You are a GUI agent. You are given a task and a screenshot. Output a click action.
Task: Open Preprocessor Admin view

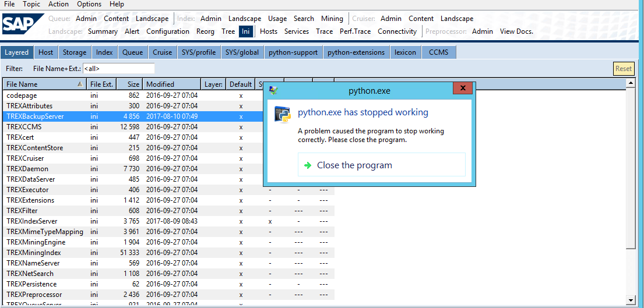pyautogui.click(x=483, y=31)
